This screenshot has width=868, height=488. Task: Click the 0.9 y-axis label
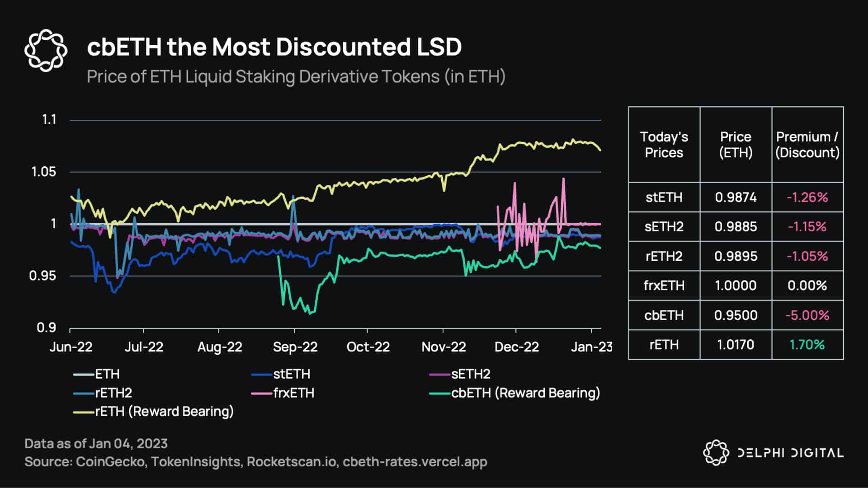pyautogui.click(x=47, y=328)
